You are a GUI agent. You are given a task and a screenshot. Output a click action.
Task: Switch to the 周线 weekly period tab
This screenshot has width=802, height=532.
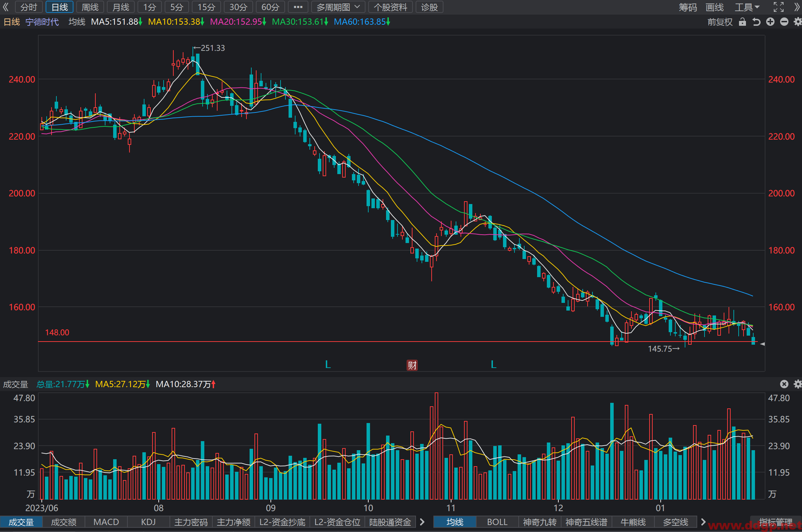[x=90, y=7]
